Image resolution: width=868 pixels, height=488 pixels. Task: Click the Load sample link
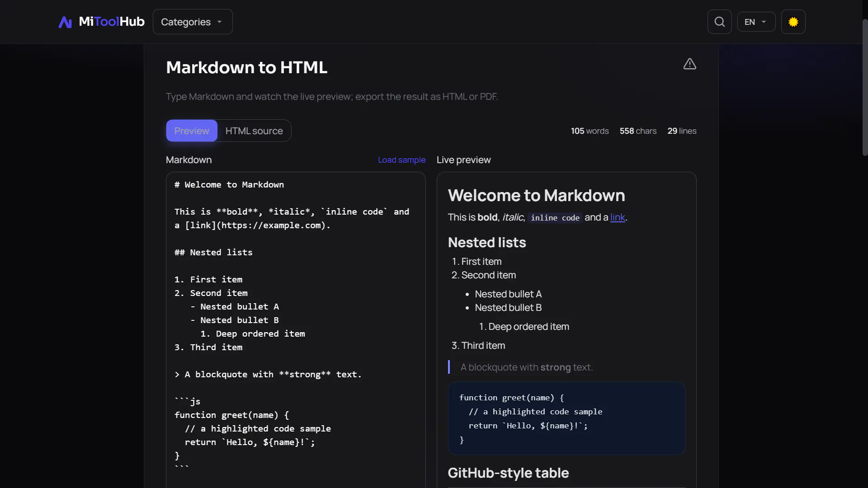[x=401, y=160]
